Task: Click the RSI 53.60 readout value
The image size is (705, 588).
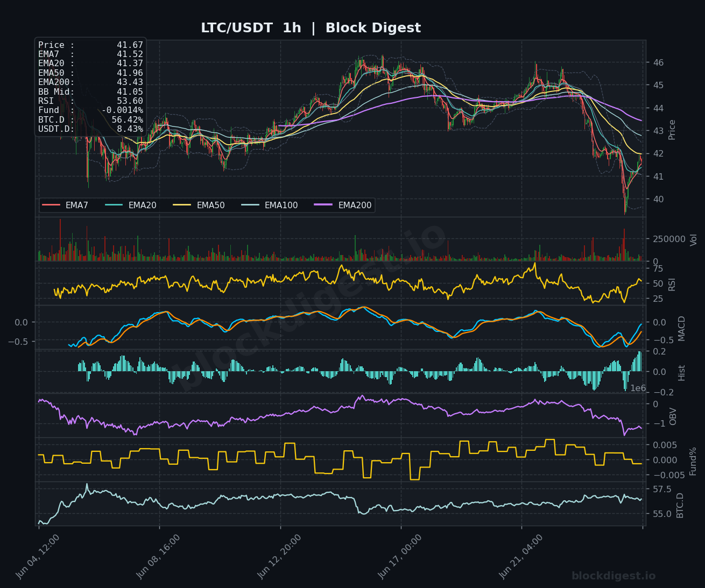Action: coord(130,101)
